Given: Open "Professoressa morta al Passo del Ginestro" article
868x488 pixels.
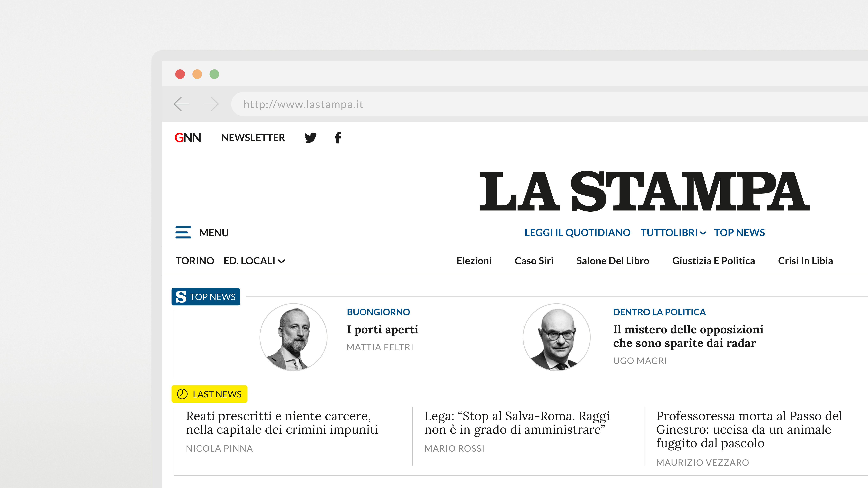Looking at the screenshot, I should click(749, 430).
